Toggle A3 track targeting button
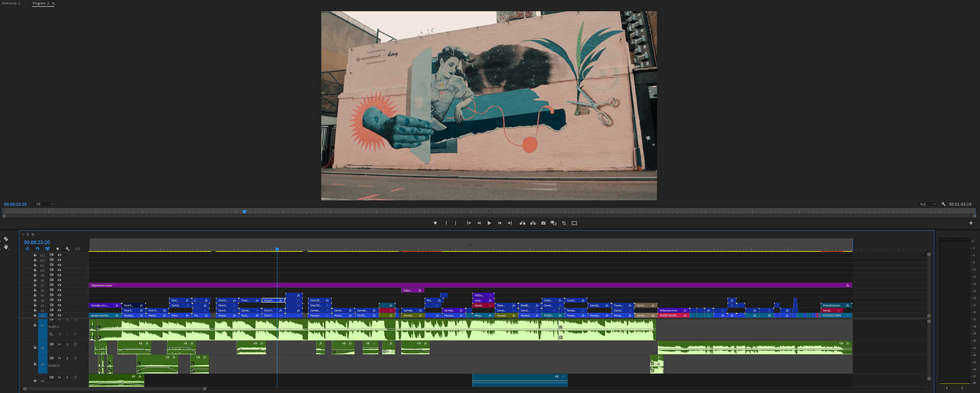 [42, 364]
